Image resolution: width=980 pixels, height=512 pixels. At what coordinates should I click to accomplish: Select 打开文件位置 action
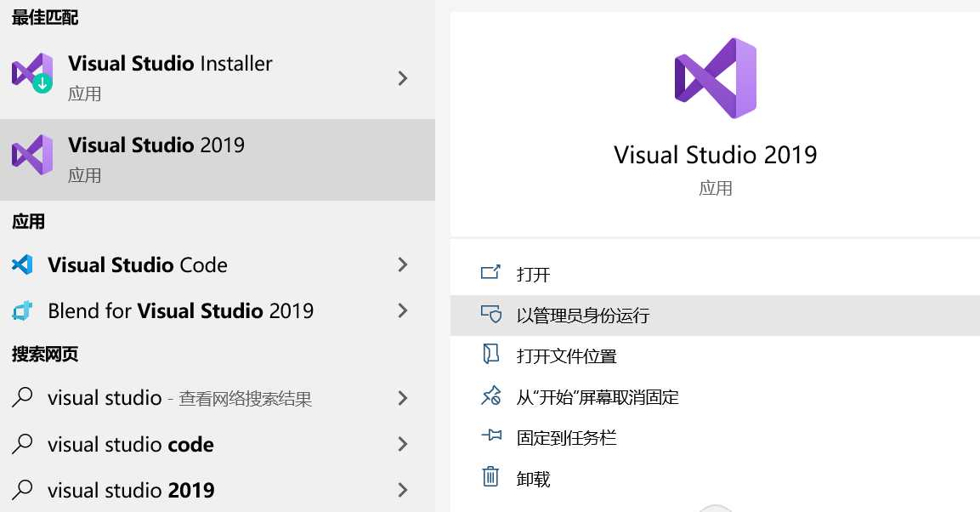point(715,356)
